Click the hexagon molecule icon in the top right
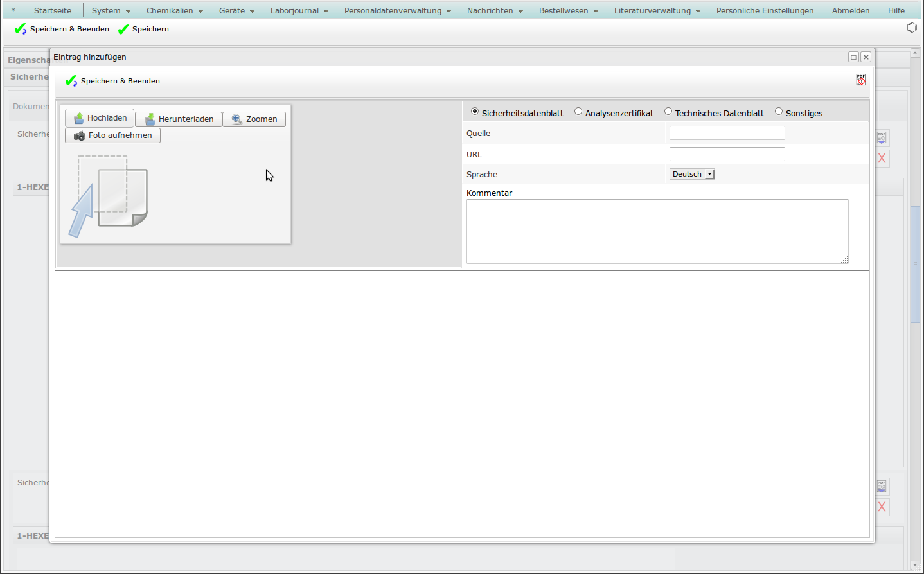The height and width of the screenshot is (574, 924). [x=912, y=28]
